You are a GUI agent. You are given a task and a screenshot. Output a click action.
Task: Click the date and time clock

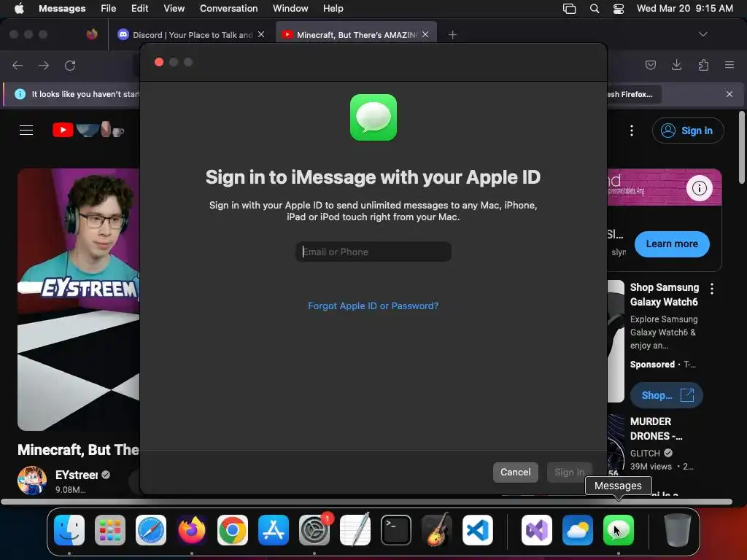click(684, 9)
